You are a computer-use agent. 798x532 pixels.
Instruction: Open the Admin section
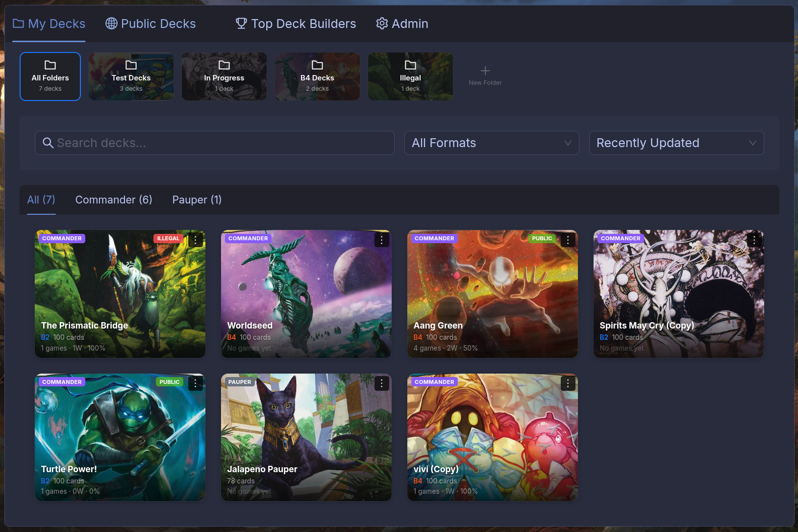(402, 24)
